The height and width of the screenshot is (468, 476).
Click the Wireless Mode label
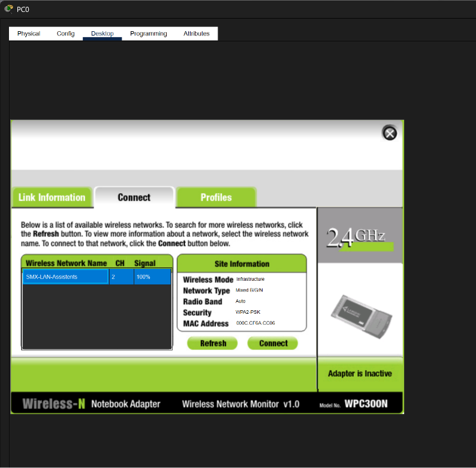pos(208,280)
